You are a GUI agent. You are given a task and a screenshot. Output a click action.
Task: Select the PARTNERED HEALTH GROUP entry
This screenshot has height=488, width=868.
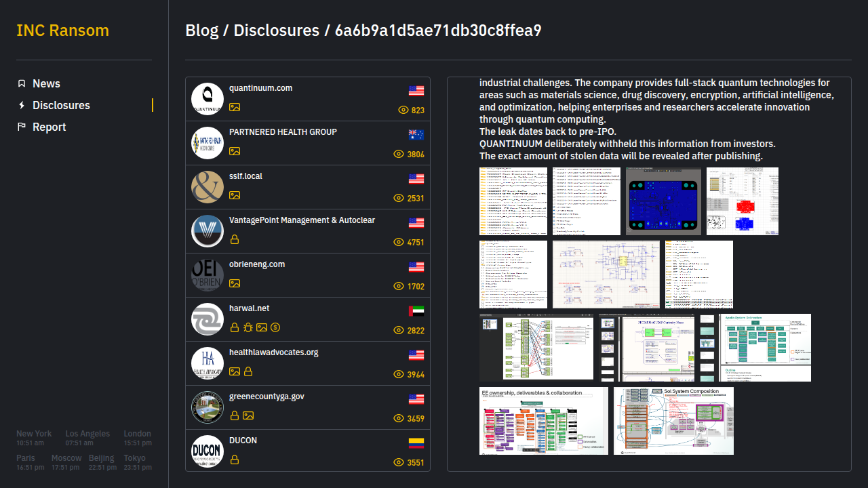pos(308,143)
